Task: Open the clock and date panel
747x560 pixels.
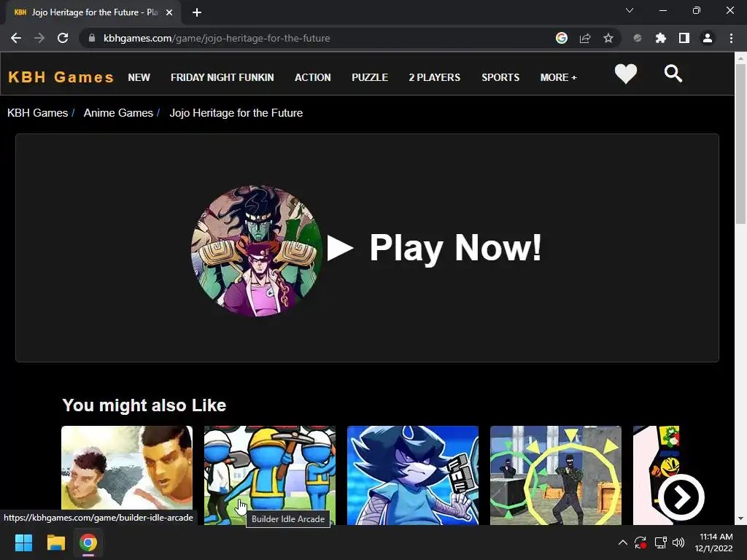Action: [x=713, y=542]
